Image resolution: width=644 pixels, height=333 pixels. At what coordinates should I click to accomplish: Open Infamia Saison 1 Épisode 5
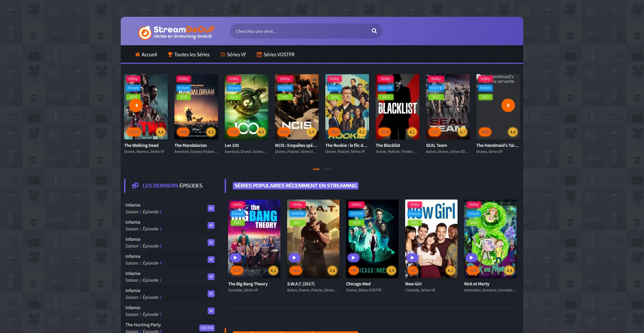coord(170,311)
